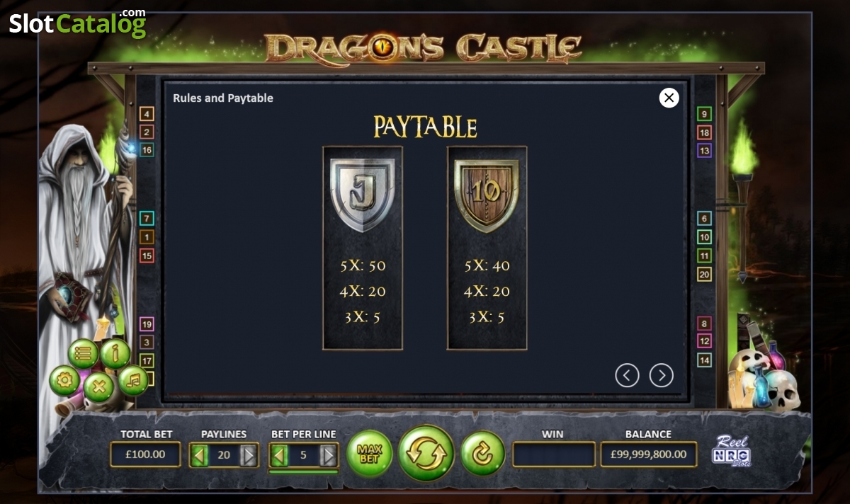Go to previous paytable page
850x504 pixels.
click(x=627, y=375)
